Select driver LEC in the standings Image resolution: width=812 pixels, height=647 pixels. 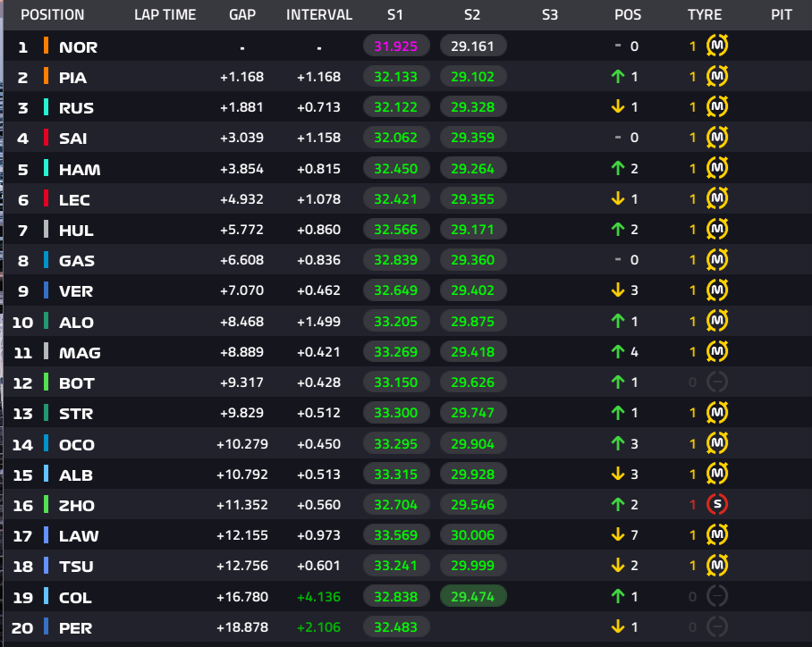[x=74, y=200]
